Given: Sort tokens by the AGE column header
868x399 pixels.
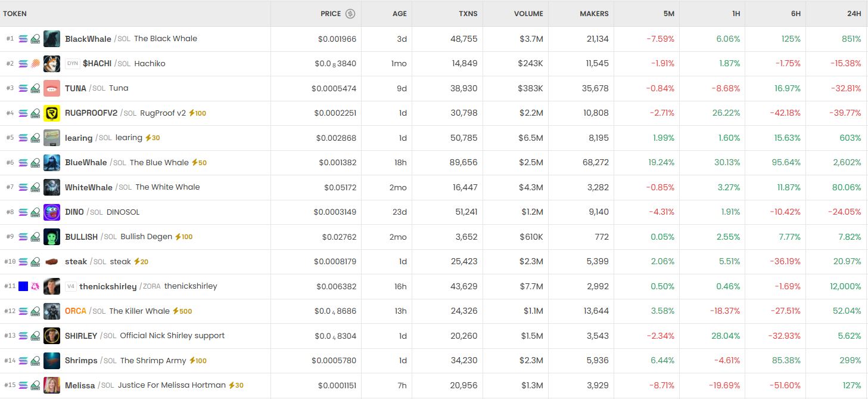Looking at the screenshot, I should tap(400, 14).
